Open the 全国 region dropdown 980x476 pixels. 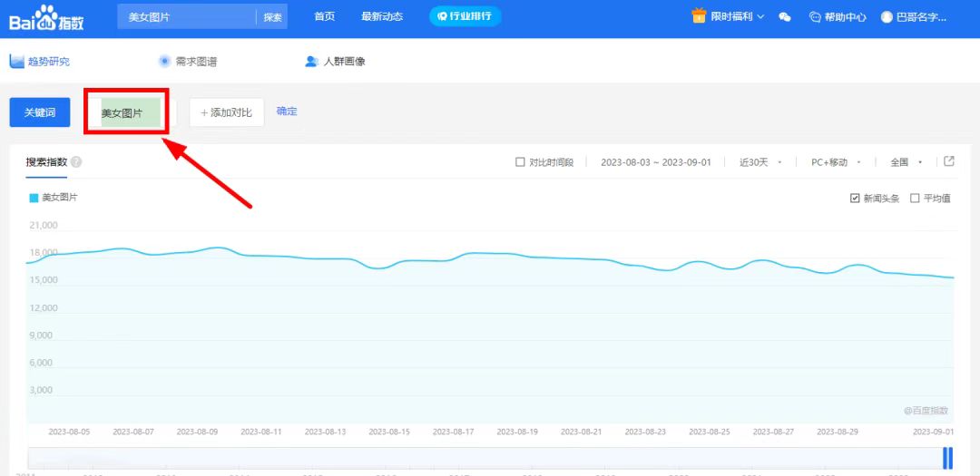coord(906,161)
